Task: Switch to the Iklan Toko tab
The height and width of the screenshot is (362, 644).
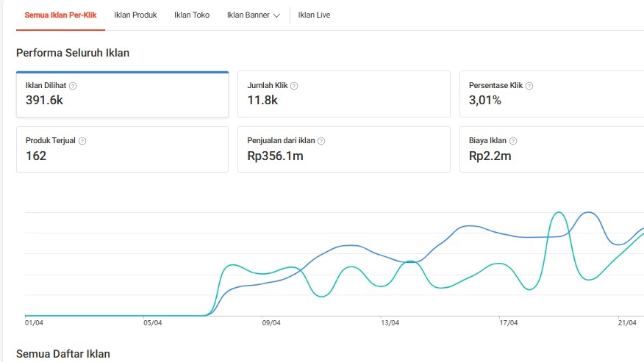Action: point(192,15)
